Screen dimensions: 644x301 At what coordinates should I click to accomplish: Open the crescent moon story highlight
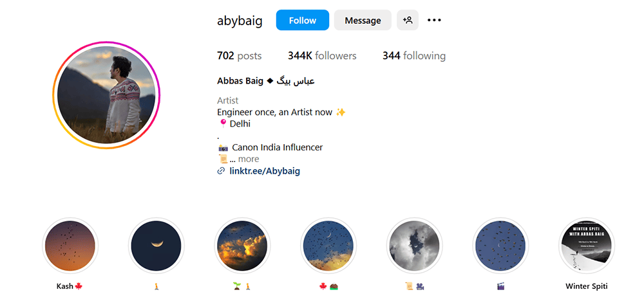pos(156,246)
